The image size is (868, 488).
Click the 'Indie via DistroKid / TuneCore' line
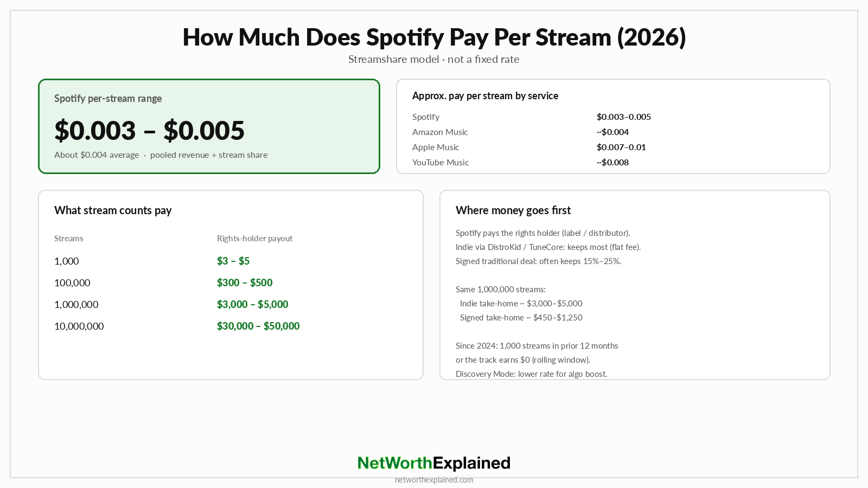pos(548,247)
